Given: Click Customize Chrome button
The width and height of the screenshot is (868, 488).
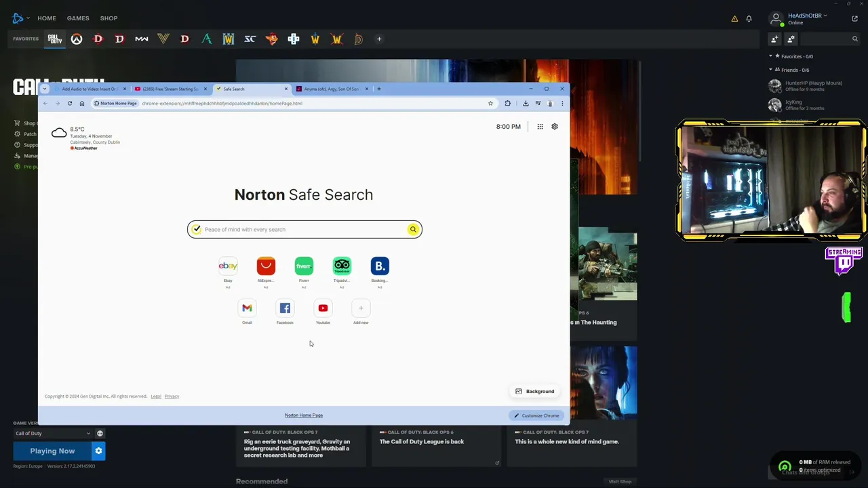Looking at the screenshot, I should click(x=536, y=415).
